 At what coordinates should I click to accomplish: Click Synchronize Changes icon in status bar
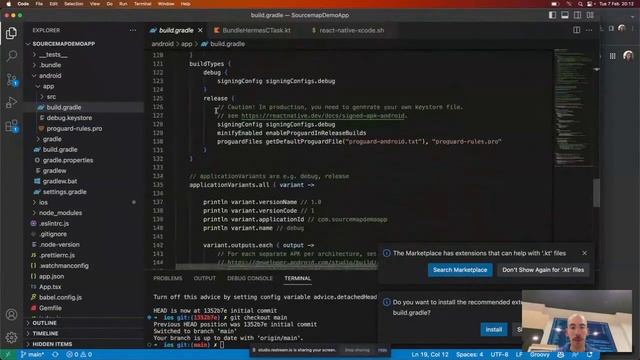(55, 354)
